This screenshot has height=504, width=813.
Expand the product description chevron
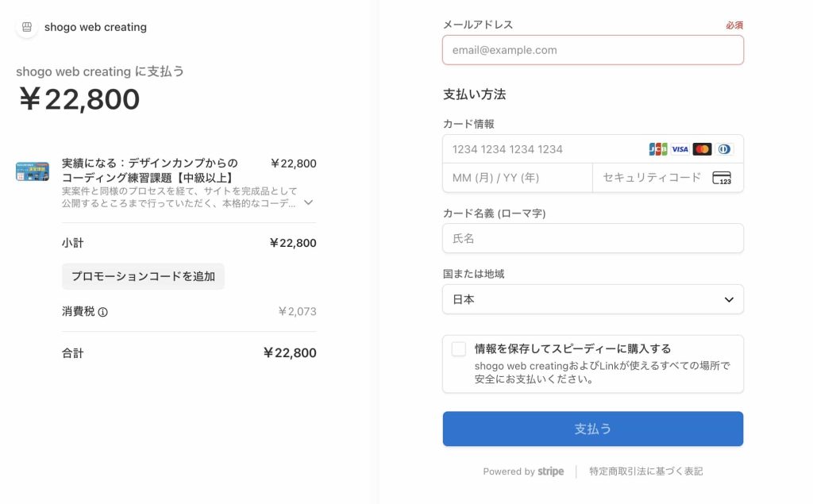309,202
